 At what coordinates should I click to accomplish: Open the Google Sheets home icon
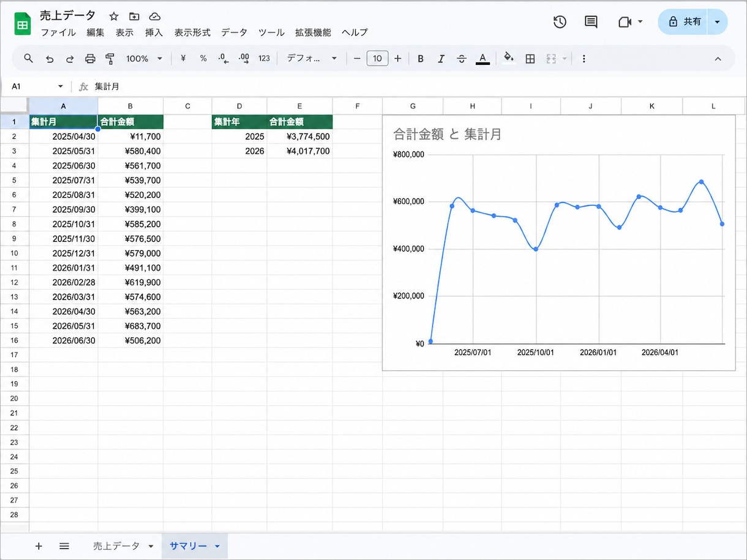22,24
